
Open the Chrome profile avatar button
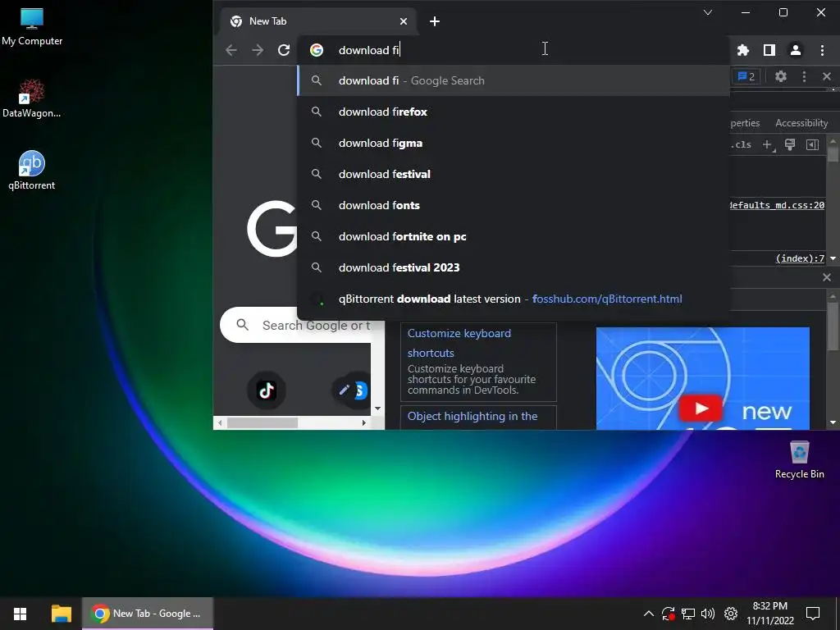tap(796, 50)
